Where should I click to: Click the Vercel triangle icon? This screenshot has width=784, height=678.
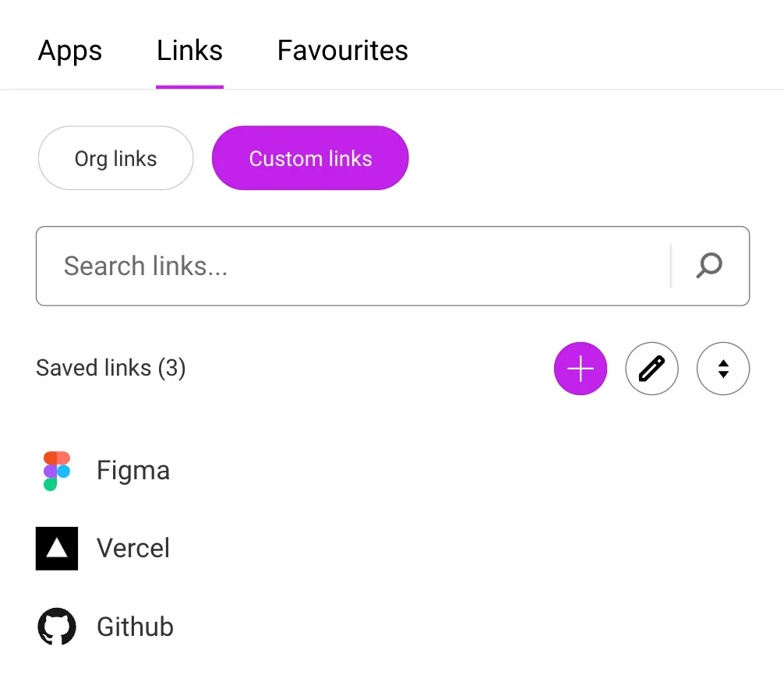click(56, 548)
